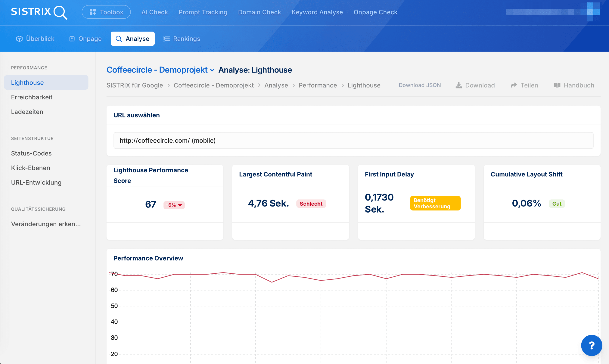Click the Schlecht badge
The image size is (609, 364).
point(311,204)
